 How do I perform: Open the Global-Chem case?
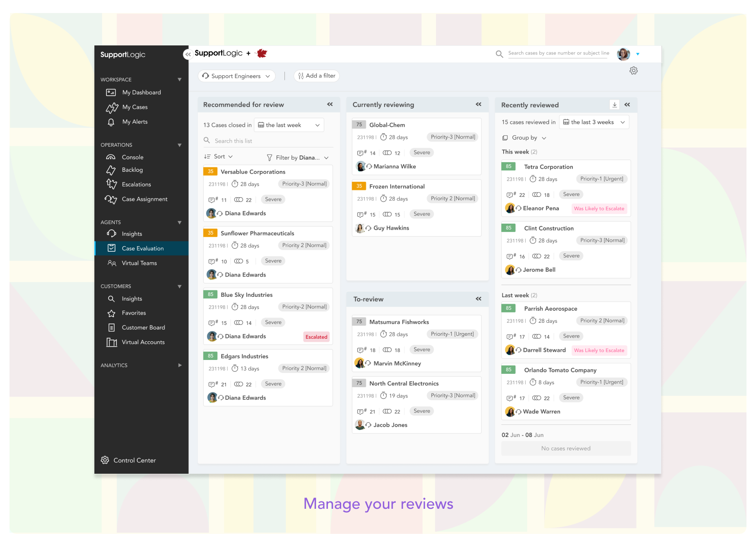[x=417, y=146]
